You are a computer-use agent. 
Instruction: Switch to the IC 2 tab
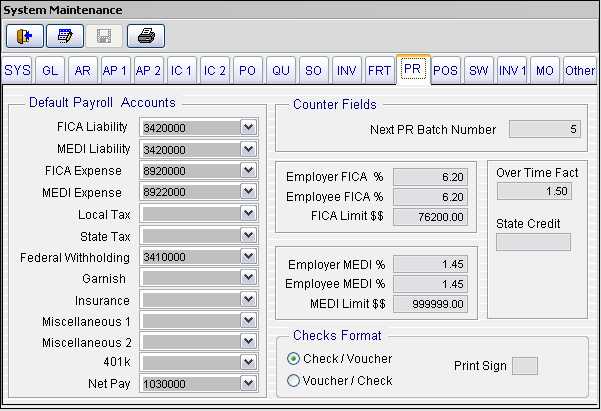pyautogui.click(x=215, y=71)
